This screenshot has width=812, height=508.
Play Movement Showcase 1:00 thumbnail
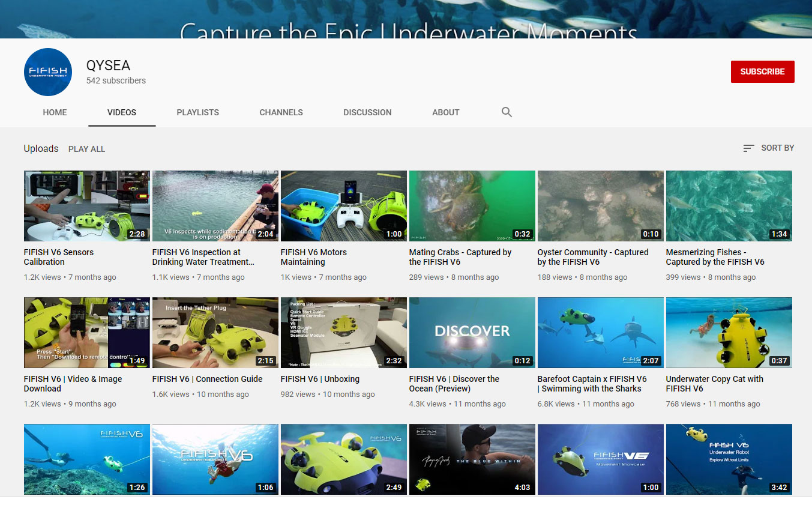tap(601, 459)
